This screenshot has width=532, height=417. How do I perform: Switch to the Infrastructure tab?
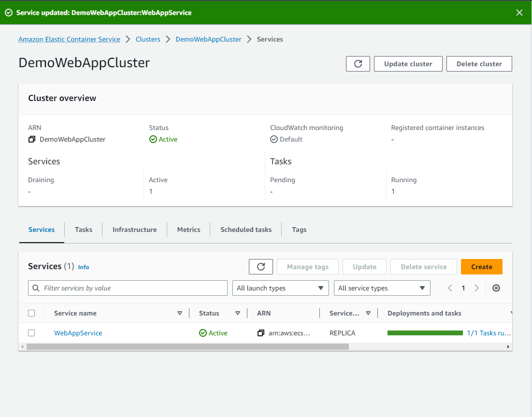pos(134,229)
